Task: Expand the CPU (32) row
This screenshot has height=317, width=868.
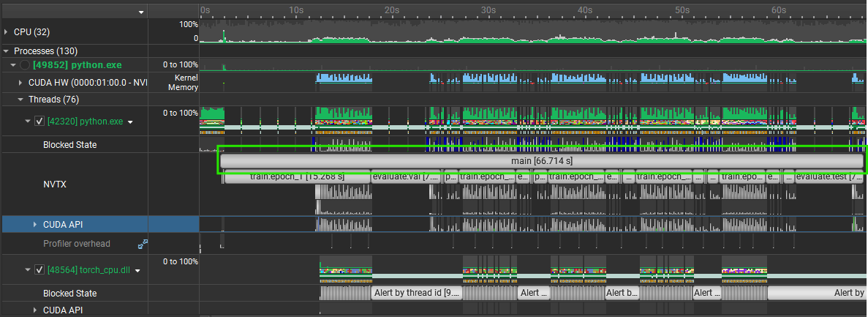Action: pyautogui.click(x=6, y=32)
